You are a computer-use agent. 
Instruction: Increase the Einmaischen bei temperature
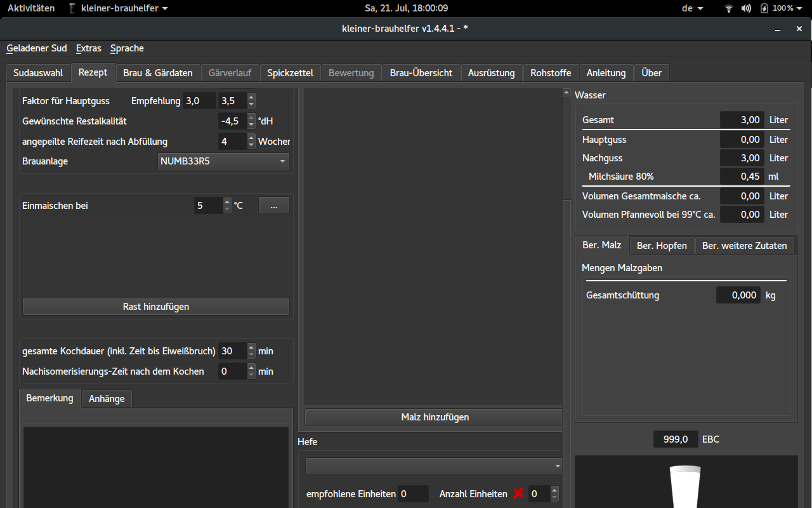(228, 202)
